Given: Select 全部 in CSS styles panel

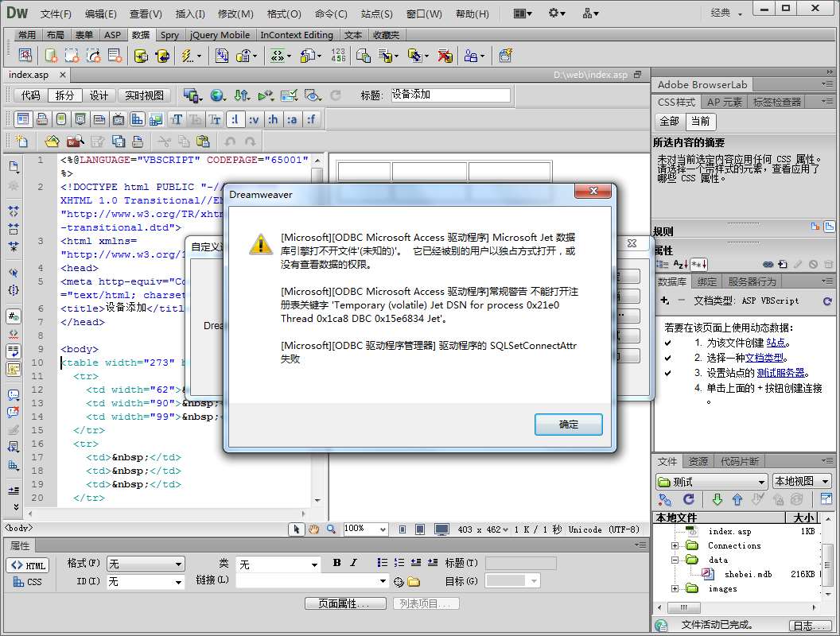Looking at the screenshot, I should point(669,122).
